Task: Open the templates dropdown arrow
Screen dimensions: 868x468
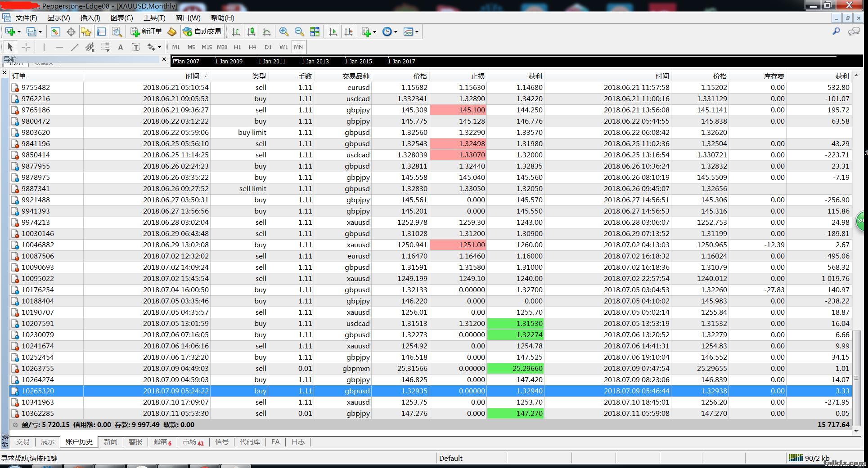Action: pos(417,32)
